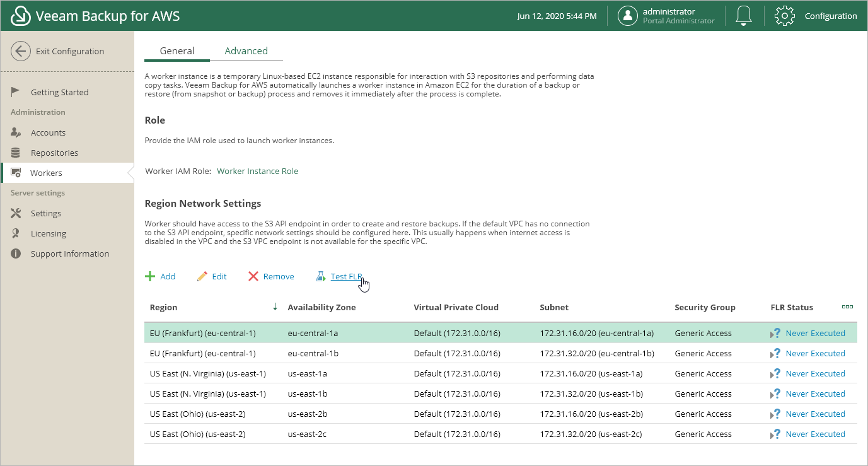Select the us-east-1a availability zone cell

click(307, 373)
